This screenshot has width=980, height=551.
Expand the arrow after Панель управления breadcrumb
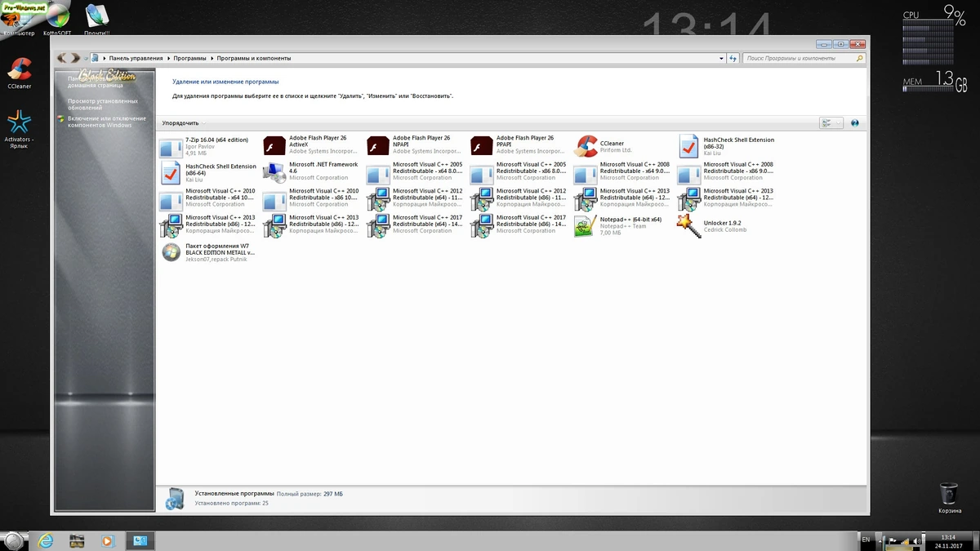[x=168, y=59]
